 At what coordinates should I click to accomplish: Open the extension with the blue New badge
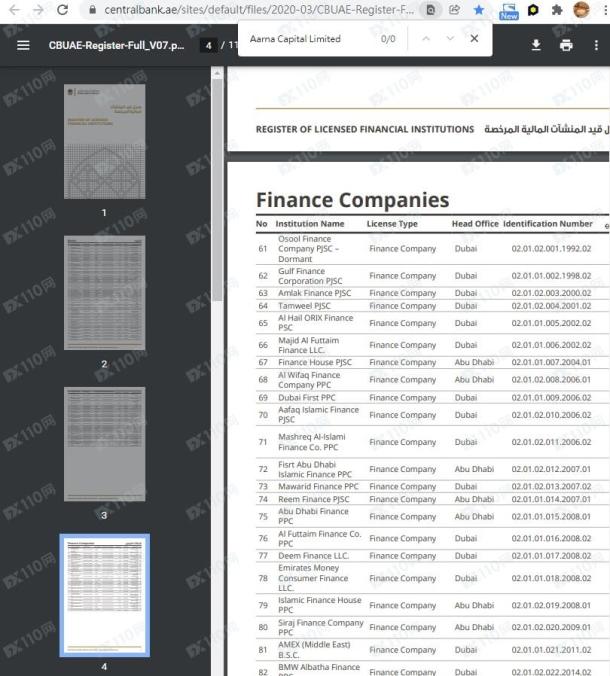(509, 11)
